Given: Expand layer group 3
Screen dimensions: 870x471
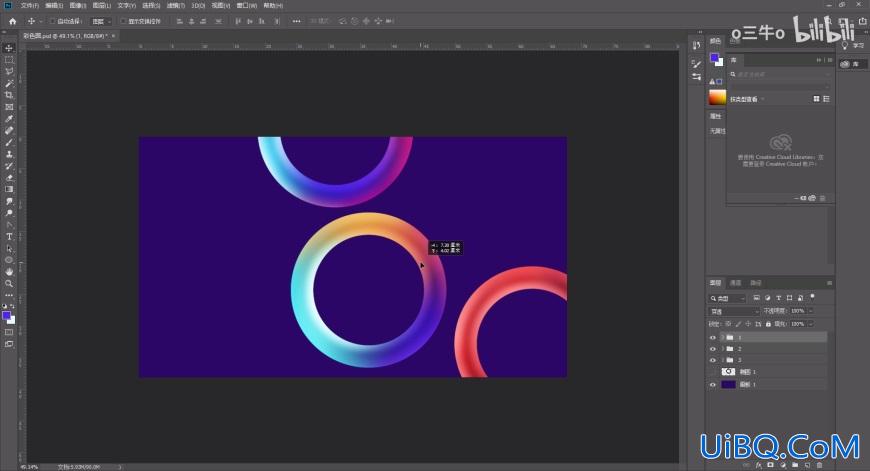Looking at the screenshot, I should click(723, 360).
